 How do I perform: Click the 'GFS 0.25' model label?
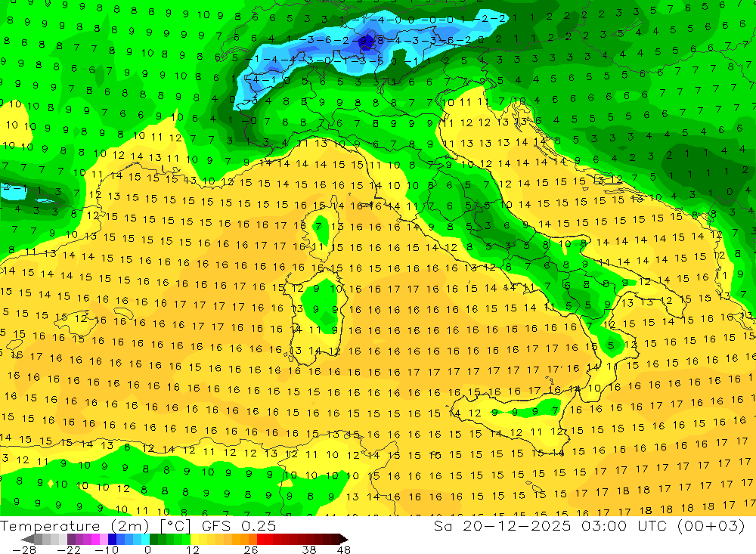[x=239, y=526]
